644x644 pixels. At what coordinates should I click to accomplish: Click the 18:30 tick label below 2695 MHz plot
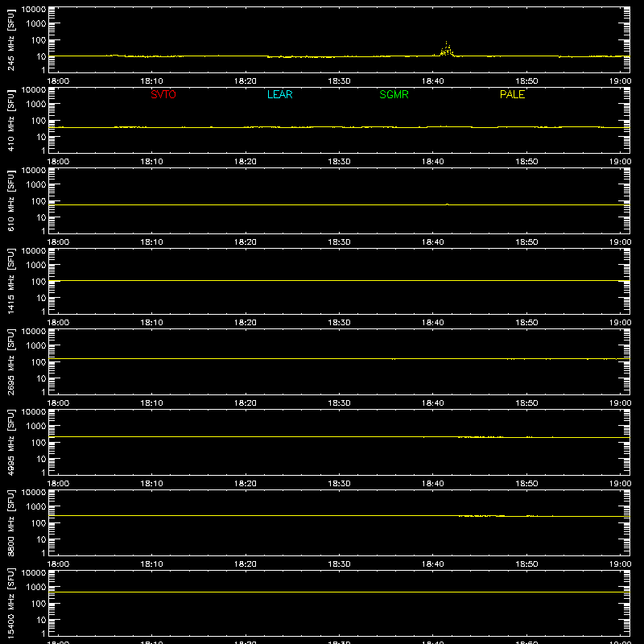click(x=339, y=403)
